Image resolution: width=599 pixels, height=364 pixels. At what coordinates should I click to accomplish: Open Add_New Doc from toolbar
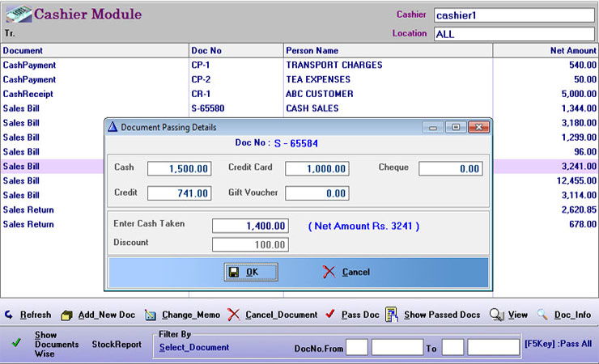(x=107, y=315)
